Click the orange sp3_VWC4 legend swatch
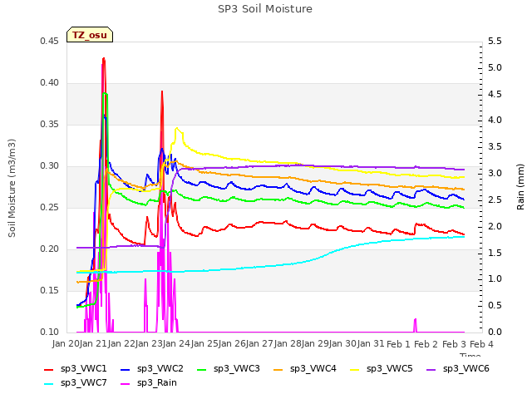The width and height of the screenshot is (532, 399). (278, 369)
